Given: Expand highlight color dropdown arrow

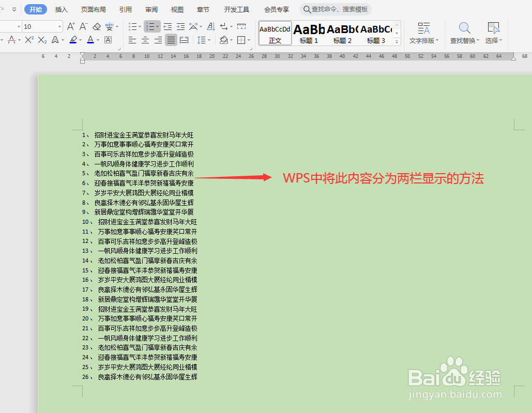Looking at the screenshot, I should click(x=81, y=40).
